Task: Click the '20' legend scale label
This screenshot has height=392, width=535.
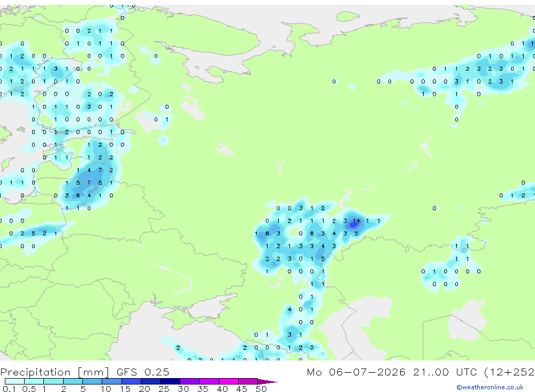Action: (x=144, y=389)
